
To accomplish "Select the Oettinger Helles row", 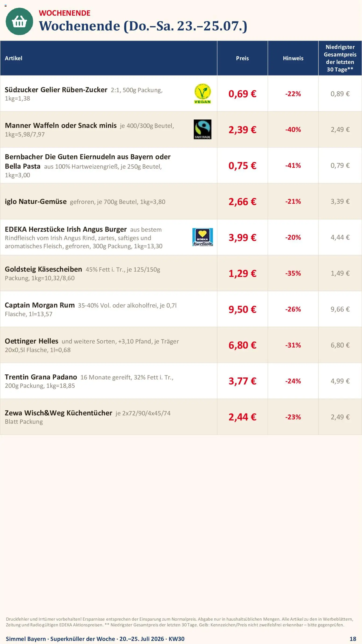I will [x=181, y=345].
